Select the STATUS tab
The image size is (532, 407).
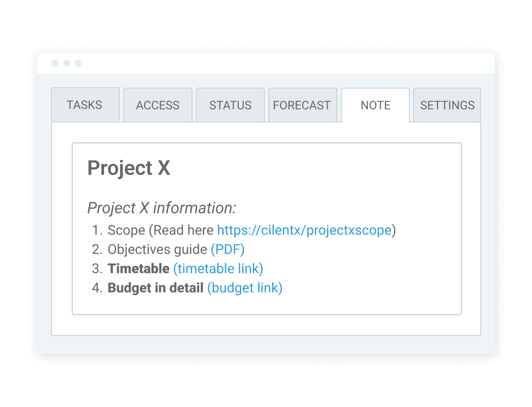(230, 105)
